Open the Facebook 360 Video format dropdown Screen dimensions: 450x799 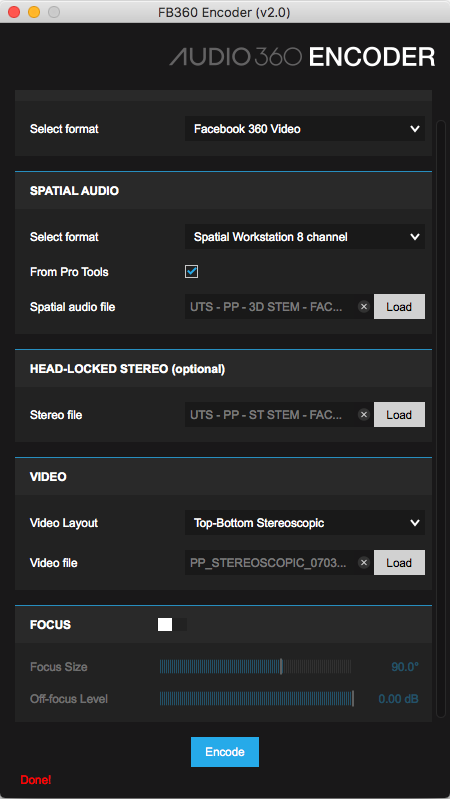[x=305, y=129]
